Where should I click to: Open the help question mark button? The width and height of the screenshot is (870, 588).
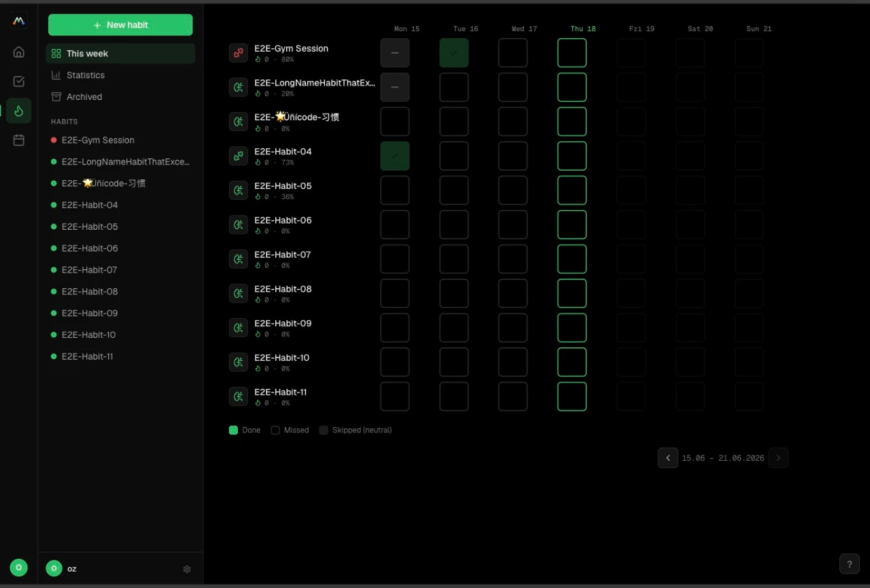[849, 564]
